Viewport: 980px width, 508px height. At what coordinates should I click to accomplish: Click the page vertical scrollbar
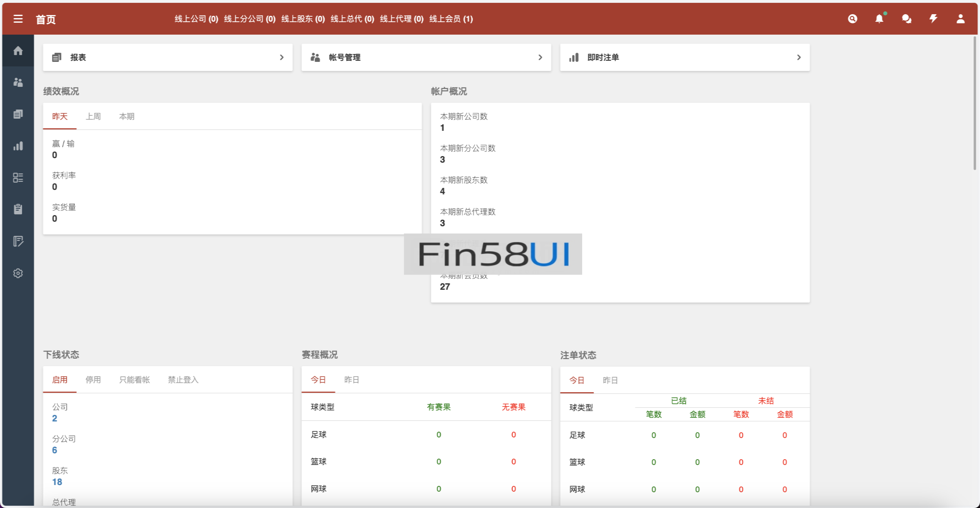click(x=974, y=103)
